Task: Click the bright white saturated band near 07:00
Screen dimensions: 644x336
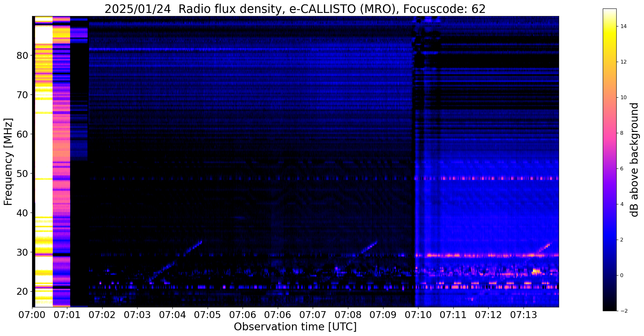Action: pos(43,162)
